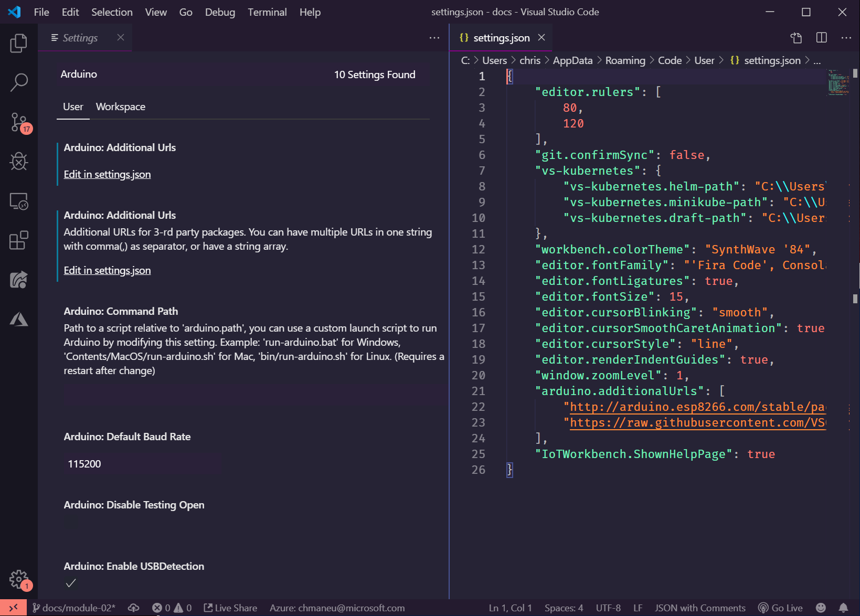Viewport: 860px width, 616px height.
Task: Close the settings.json tab
Action: point(542,37)
